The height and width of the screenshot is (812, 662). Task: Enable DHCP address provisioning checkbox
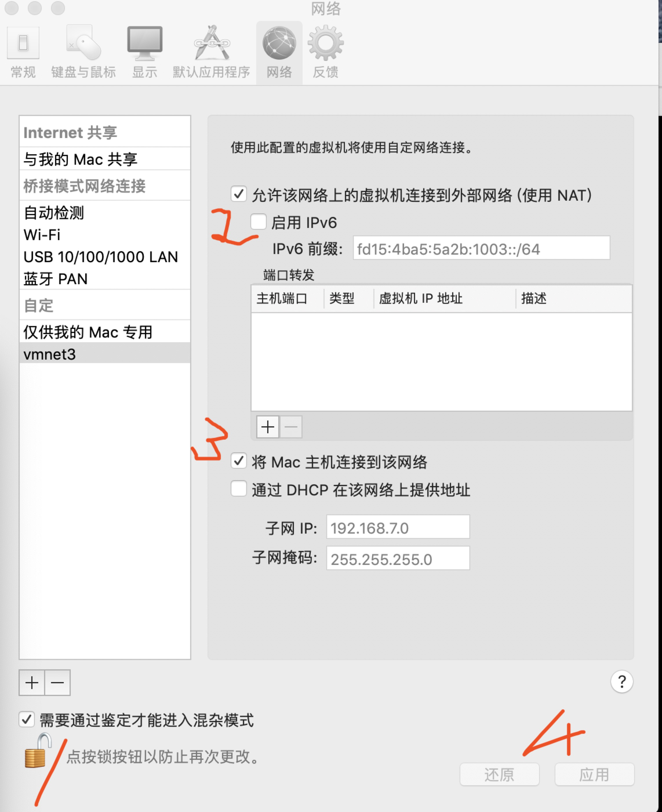click(239, 489)
